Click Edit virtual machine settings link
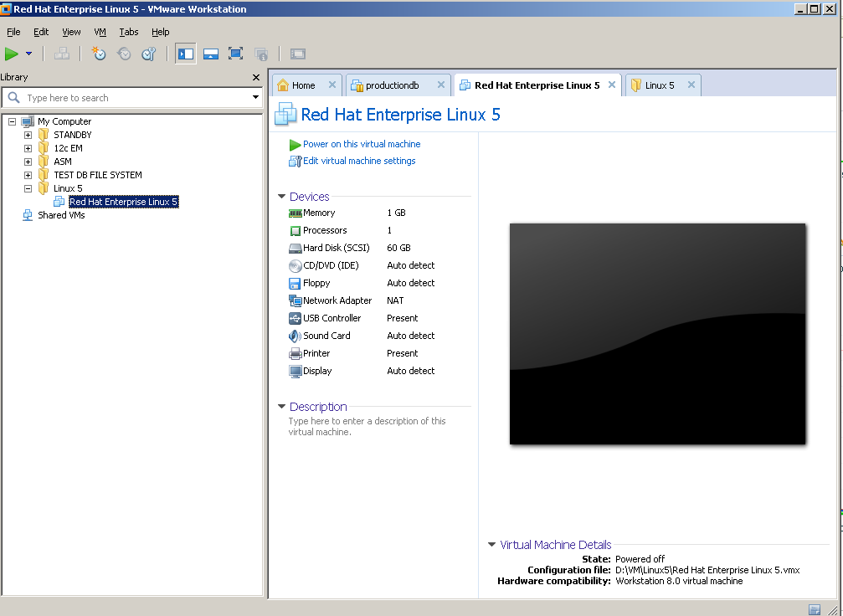Screen dimensions: 843x616 point(359,161)
